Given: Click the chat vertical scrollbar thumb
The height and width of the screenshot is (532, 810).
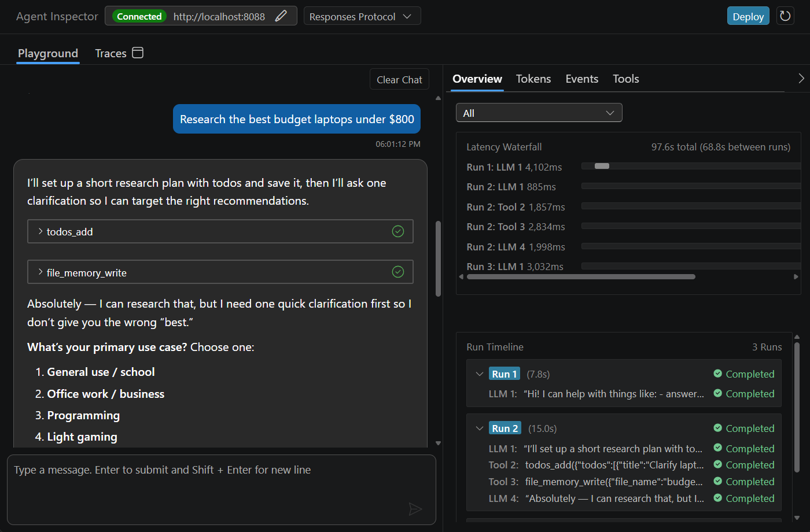Looking at the screenshot, I should tap(438, 258).
